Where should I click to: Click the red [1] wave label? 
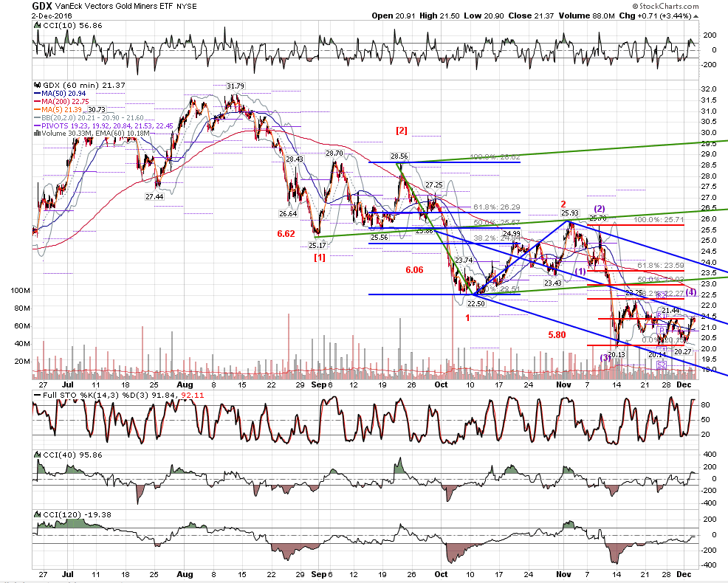point(320,257)
